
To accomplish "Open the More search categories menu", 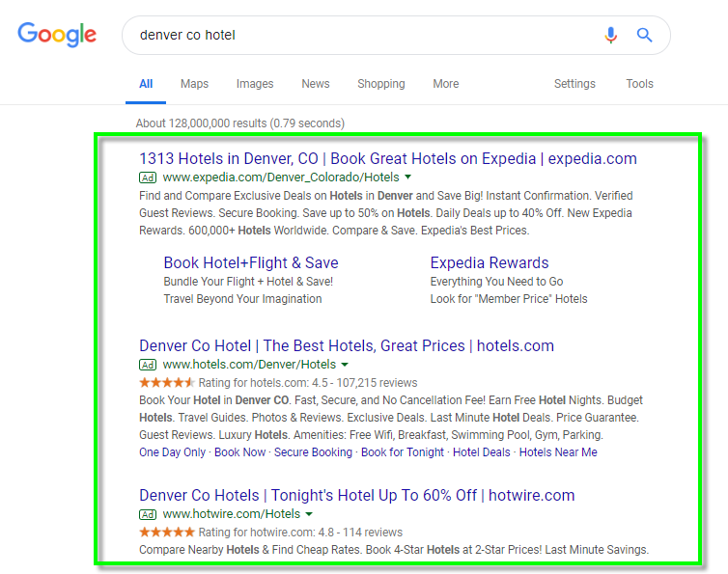I will (446, 84).
